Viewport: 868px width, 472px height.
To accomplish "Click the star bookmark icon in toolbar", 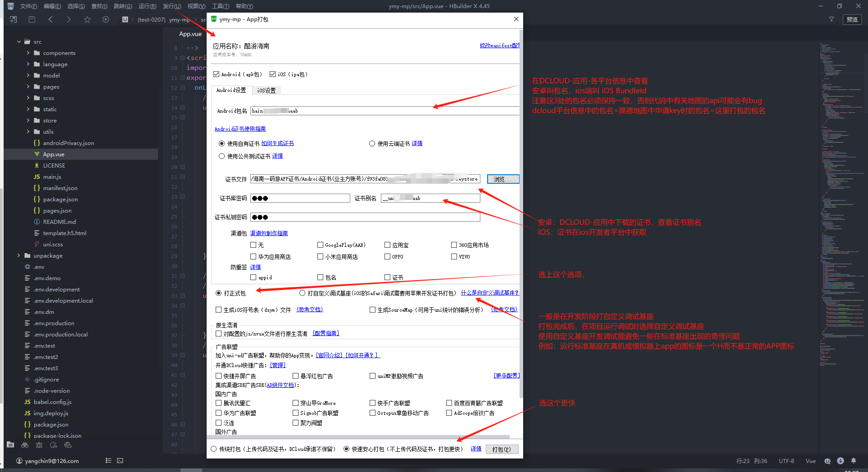I will pyautogui.click(x=87, y=19).
